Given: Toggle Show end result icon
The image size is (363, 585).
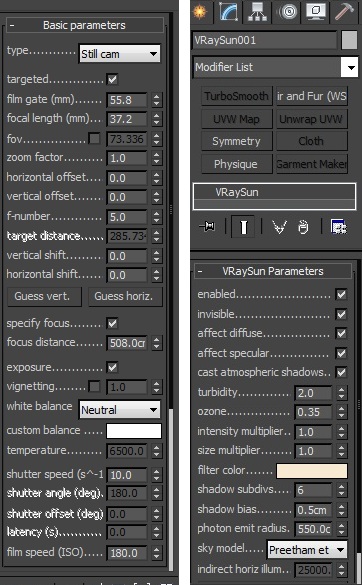Looking at the screenshot, I should click(243, 226).
